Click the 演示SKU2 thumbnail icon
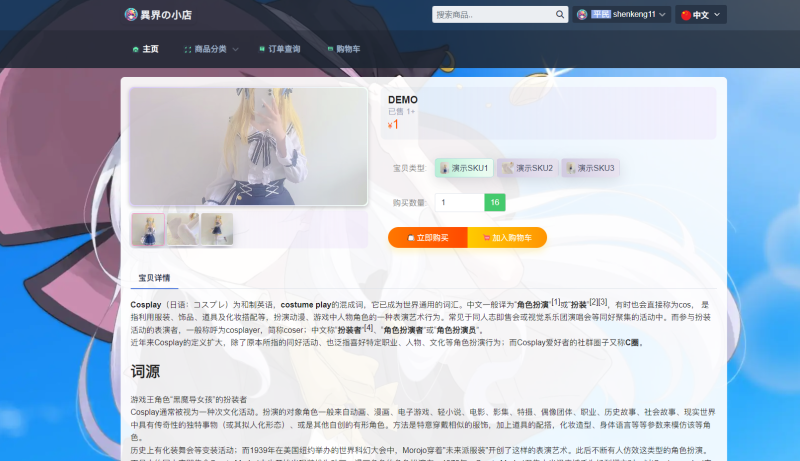Image resolution: width=800 pixels, height=461 pixels. (x=508, y=168)
